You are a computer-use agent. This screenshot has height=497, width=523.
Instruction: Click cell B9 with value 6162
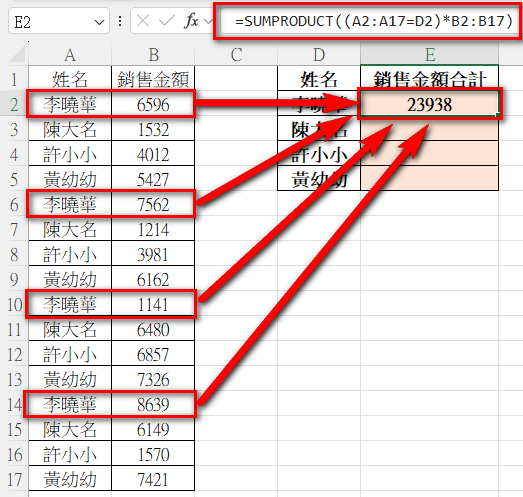[x=153, y=279]
